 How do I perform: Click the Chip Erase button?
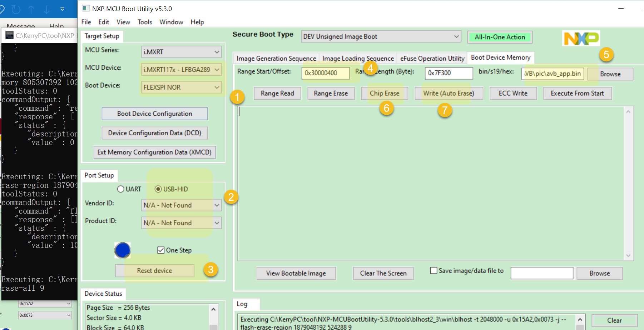[x=385, y=93]
